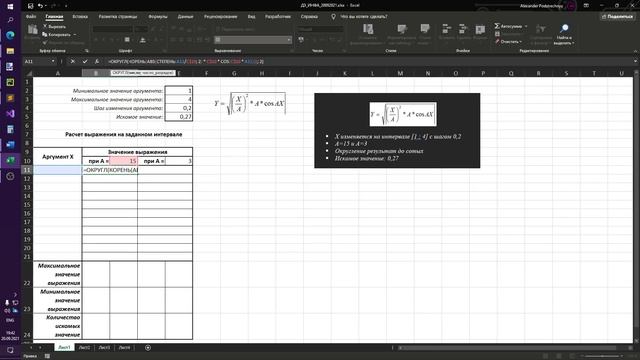Click the Формат cells icon
Viewport: 640px width, 360px height.
click(480, 29)
